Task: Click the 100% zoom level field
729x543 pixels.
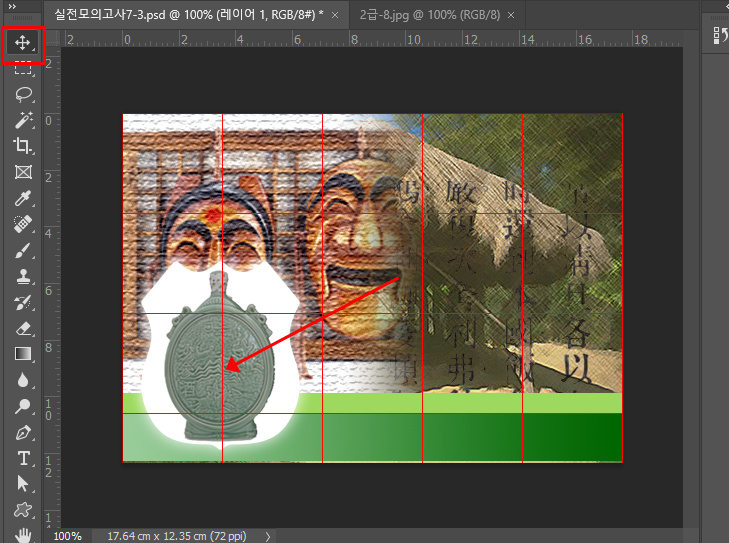Action: pyautogui.click(x=67, y=536)
